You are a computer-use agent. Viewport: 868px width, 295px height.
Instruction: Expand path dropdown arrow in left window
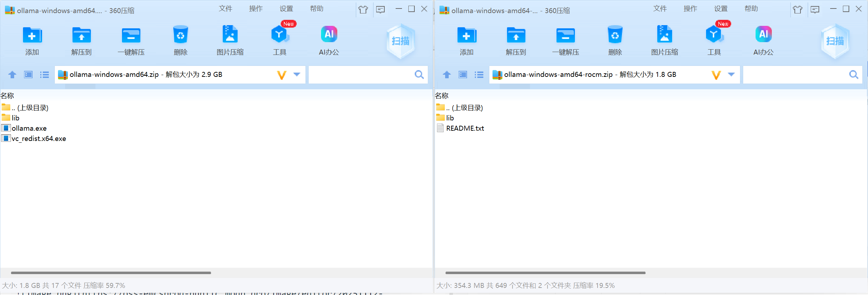click(297, 74)
